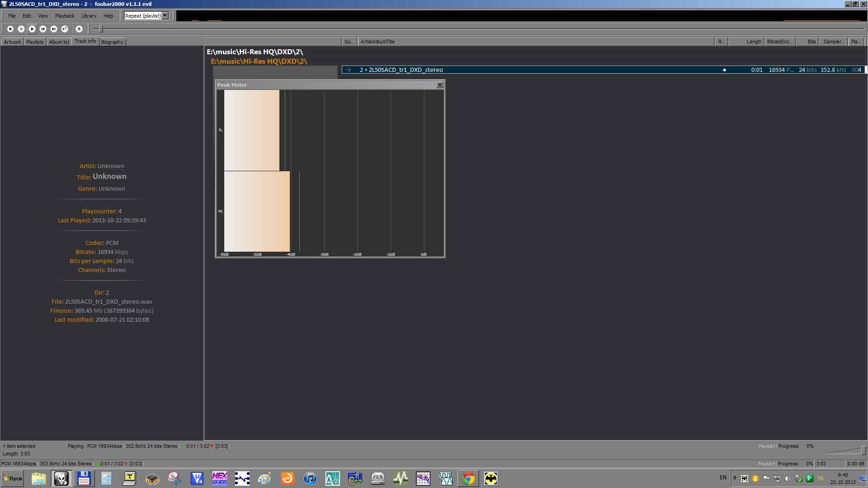Screen dimensions: 868x488
Task: Close the Peak Meter window
Action: click(439, 84)
